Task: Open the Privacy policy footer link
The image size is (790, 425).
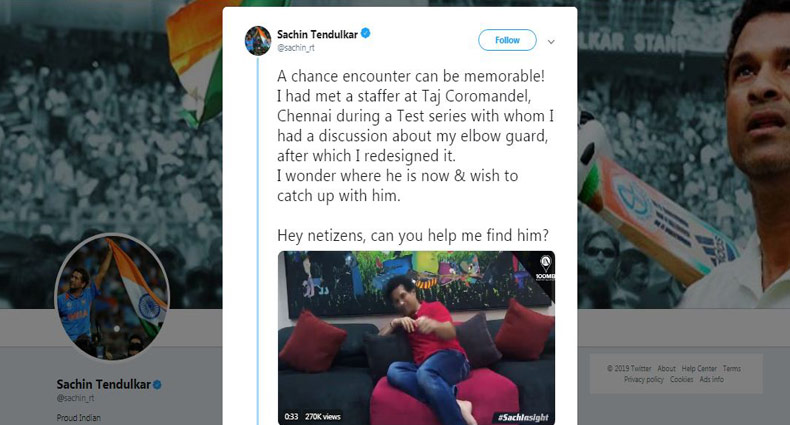Action: pos(643,379)
